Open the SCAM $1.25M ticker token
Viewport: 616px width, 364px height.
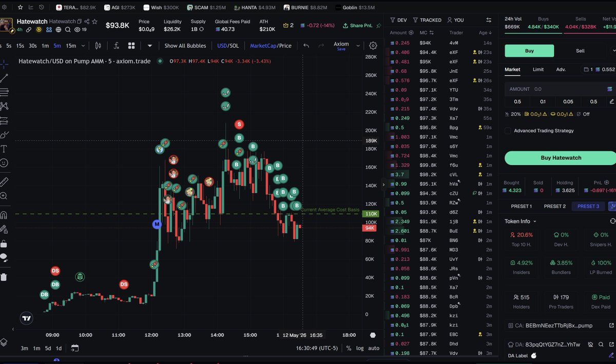point(207,8)
